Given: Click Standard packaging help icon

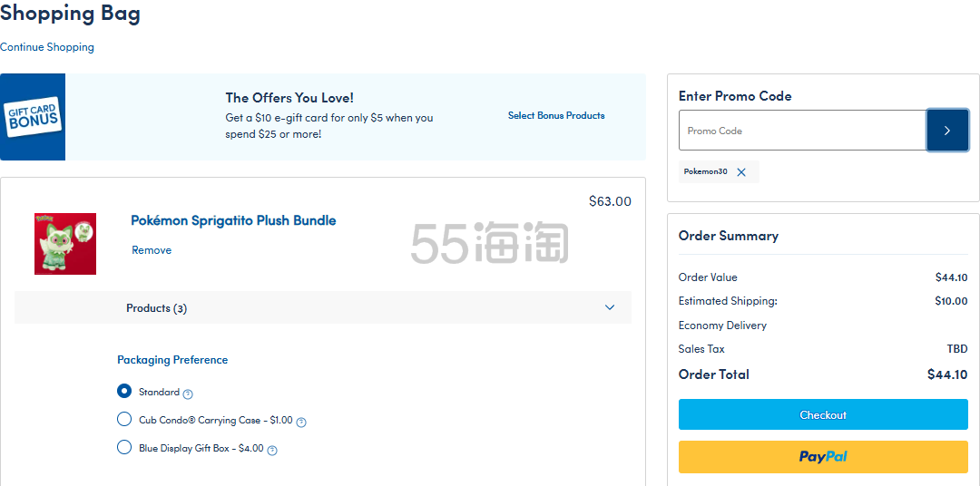Looking at the screenshot, I should pyautogui.click(x=188, y=394).
